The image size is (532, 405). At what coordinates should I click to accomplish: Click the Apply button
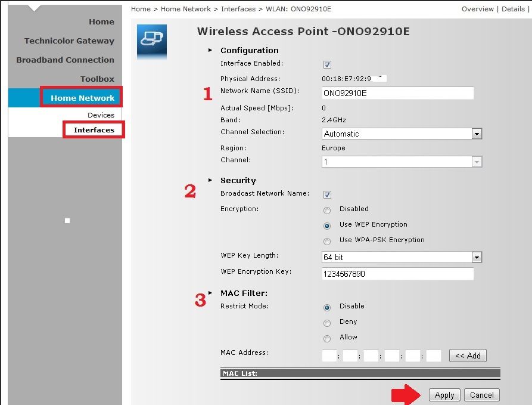(x=444, y=395)
